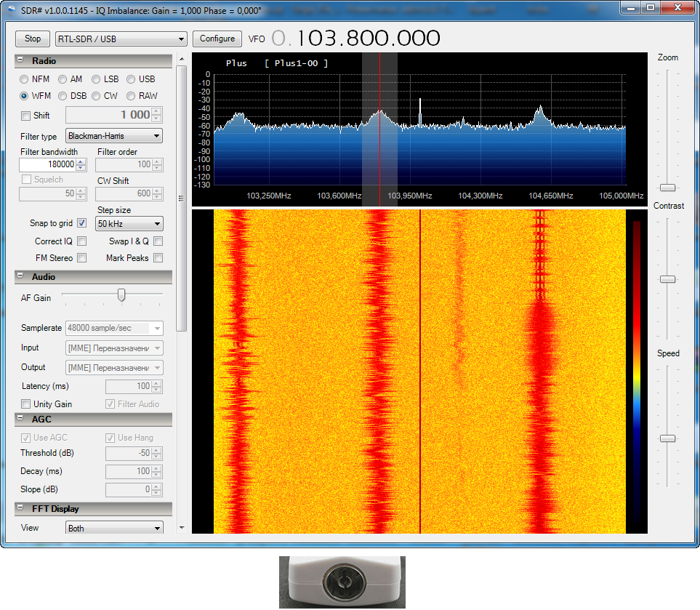Toggle the Snap to grid checkbox
The image size is (700, 610).
pyautogui.click(x=81, y=222)
